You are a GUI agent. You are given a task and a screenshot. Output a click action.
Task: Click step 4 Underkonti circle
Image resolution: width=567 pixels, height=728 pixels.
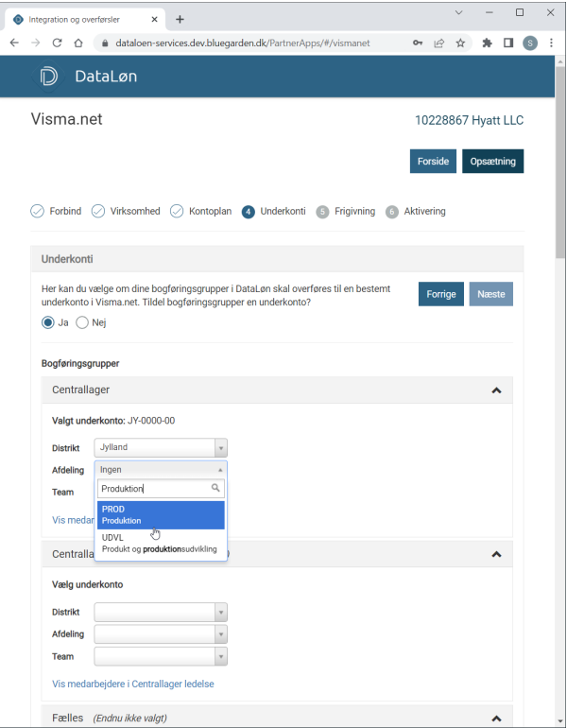[x=249, y=212]
